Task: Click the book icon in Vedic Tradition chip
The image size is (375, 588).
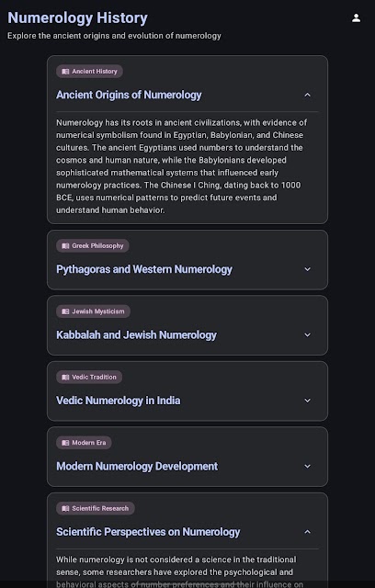Action: (65, 377)
